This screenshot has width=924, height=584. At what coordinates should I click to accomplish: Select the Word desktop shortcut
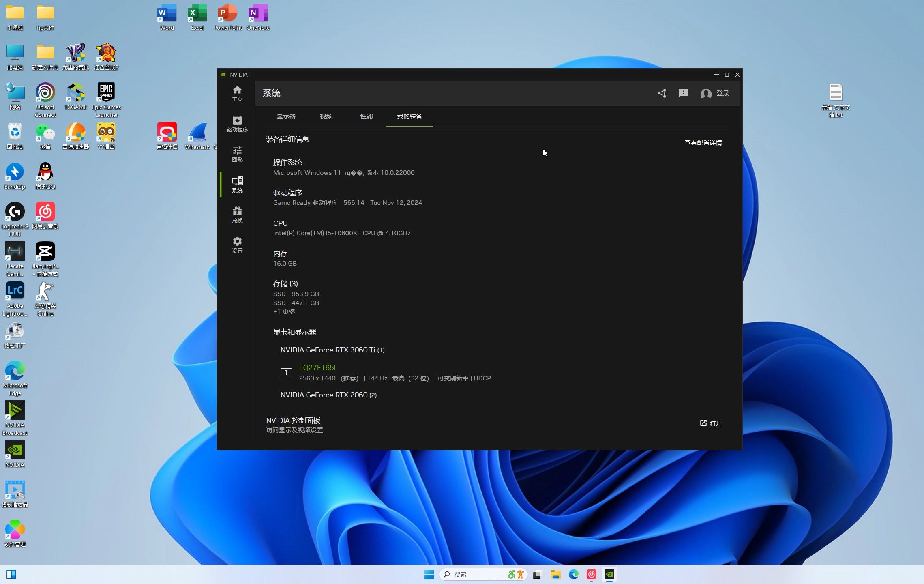point(167,17)
